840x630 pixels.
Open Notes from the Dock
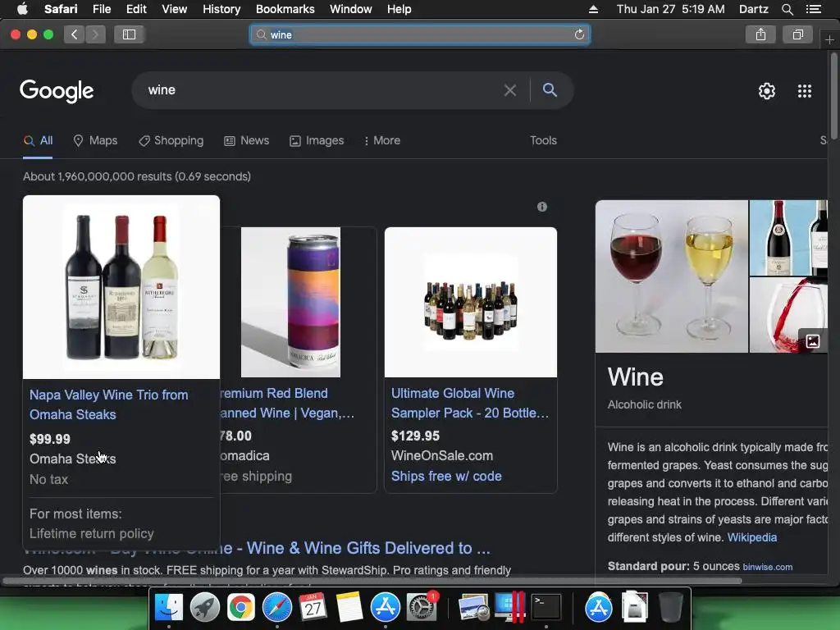[x=349, y=607]
